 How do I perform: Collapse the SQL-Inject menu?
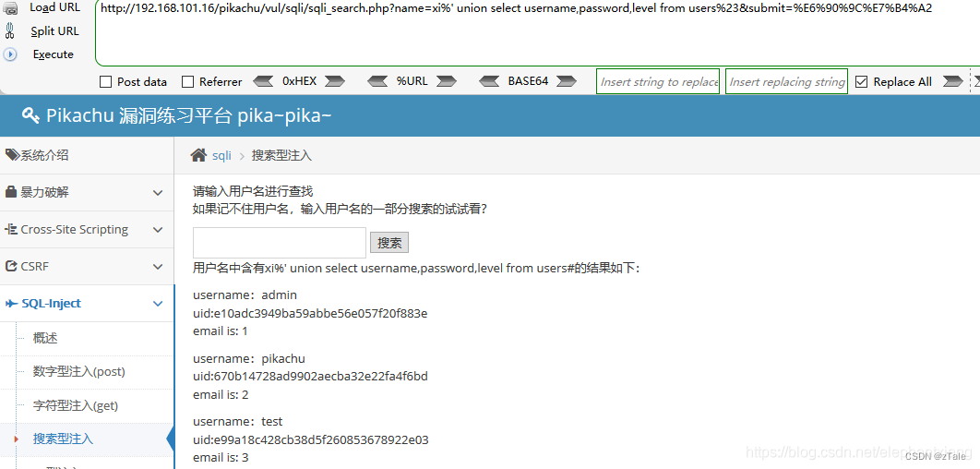pyautogui.click(x=87, y=304)
